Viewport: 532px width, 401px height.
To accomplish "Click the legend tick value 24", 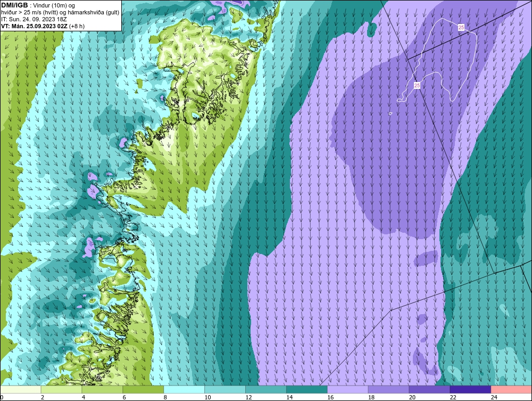I will (494, 397).
